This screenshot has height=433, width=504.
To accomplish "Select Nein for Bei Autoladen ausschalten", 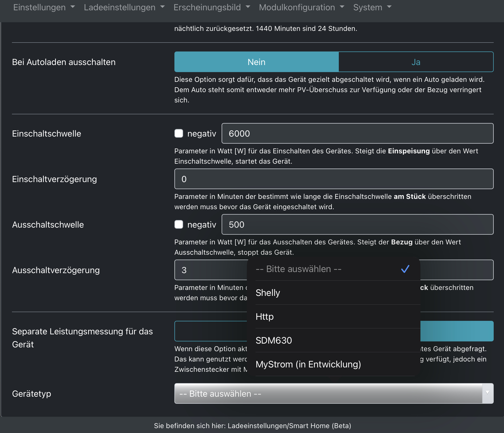I will 256,62.
